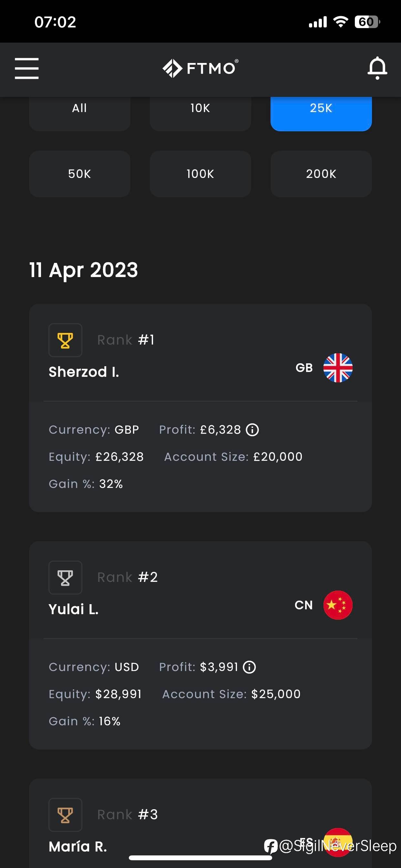Open trader María R. name
This screenshot has width=401, height=868.
click(x=78, y=846)
